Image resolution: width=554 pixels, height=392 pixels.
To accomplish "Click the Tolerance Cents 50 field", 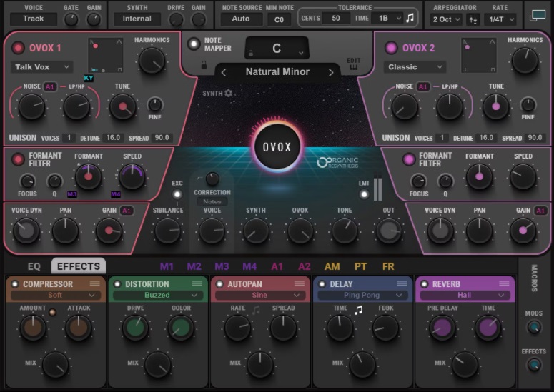I will click(x=336, y=18).
